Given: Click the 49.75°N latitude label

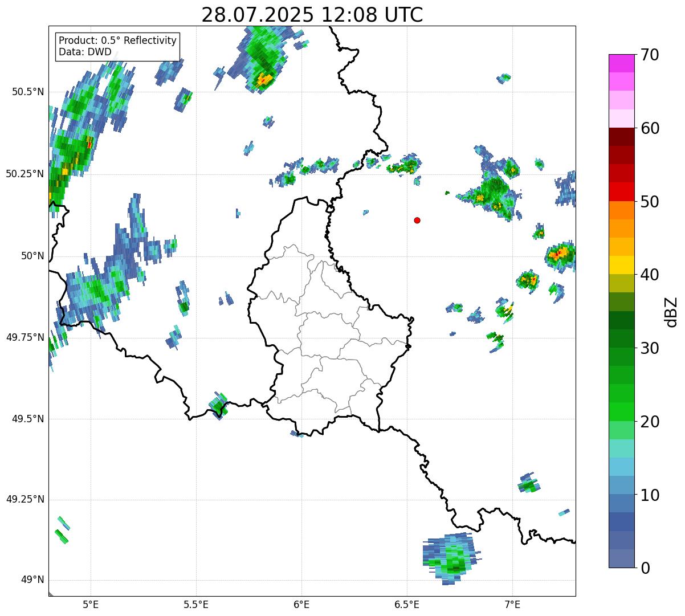Looking at the screenshot, I should pos(25,337).
